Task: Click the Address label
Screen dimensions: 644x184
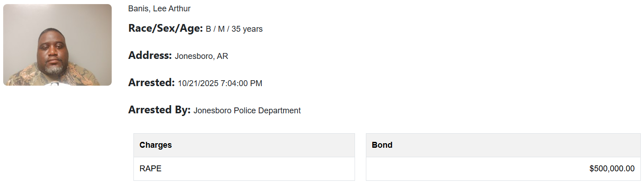Action: pos(150,56)
